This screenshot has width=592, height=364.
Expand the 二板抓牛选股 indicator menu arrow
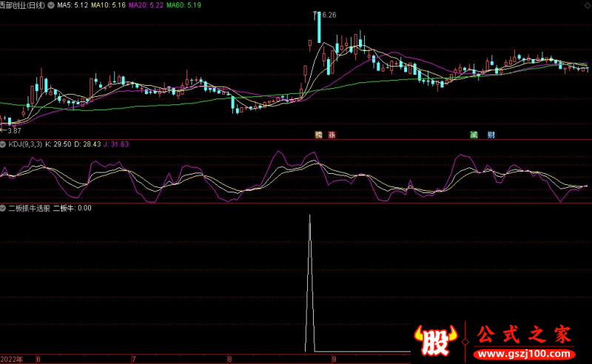[x=3, y=209]
